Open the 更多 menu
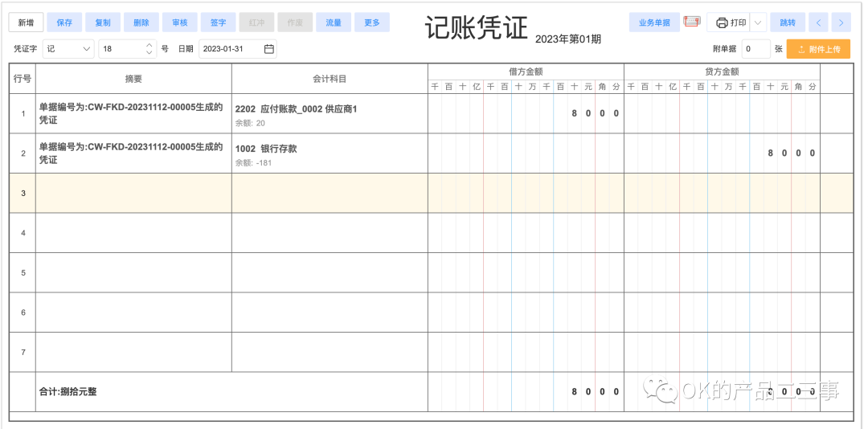The height and width of the screenshot is (429, 868). tap(372, 22)
